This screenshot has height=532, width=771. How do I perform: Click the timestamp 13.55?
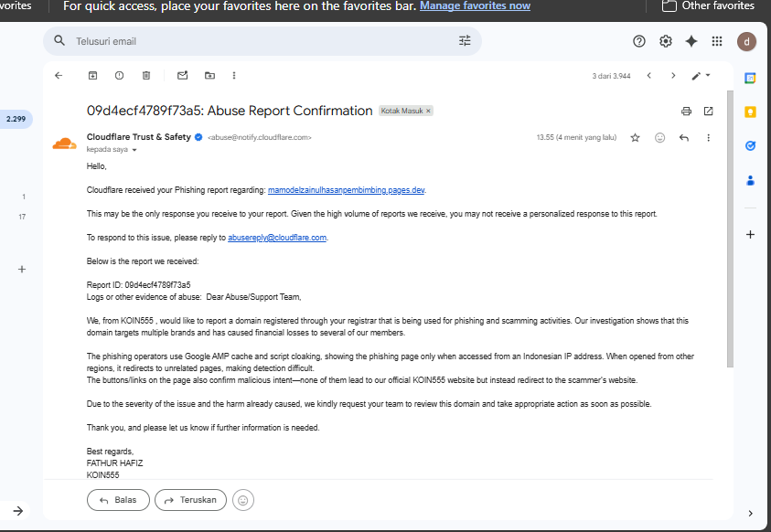coord(576,137)
